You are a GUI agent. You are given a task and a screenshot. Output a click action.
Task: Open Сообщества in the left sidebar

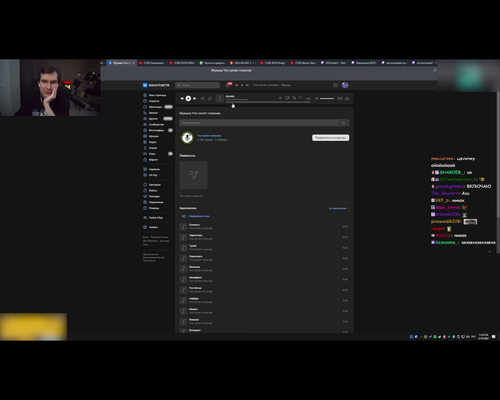pos(154,124)
